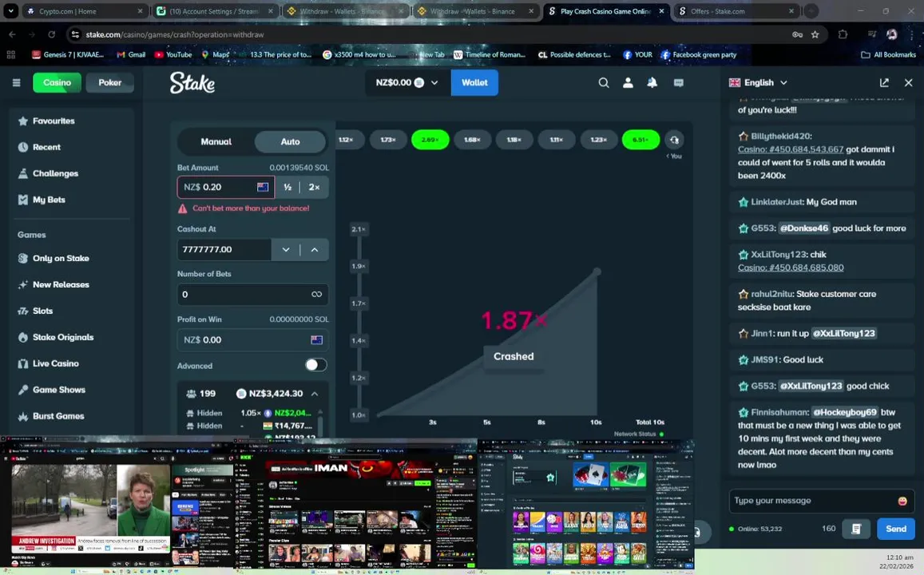Click the Cashout At input field
924x575 pixels.
click(224, 250)
